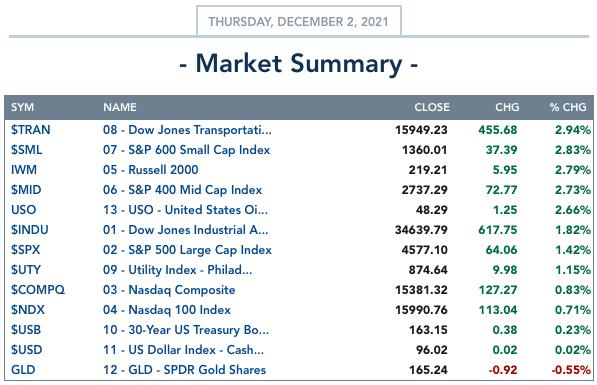
Task: Click Utility Index - Philadelphia name link
Action: (x=177, y=270)
